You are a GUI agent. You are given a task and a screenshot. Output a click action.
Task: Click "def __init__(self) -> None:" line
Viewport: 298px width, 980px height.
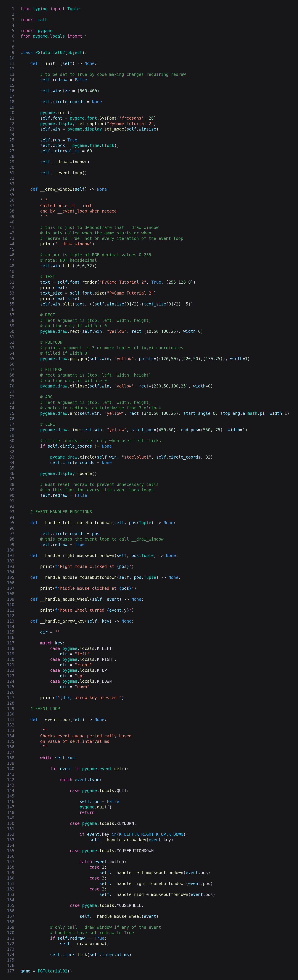tap(63, 64)
